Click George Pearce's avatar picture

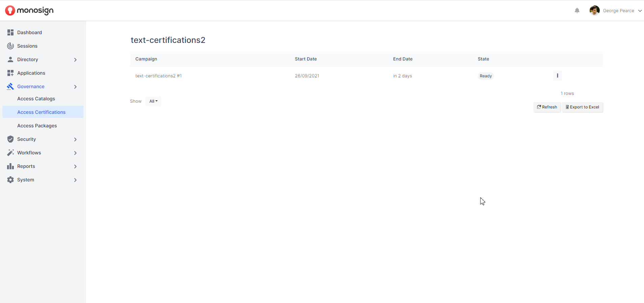(594, 11)
